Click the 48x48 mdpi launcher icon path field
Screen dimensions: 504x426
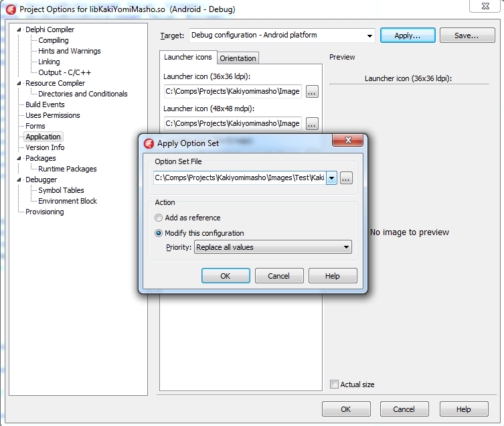point(233,123)
